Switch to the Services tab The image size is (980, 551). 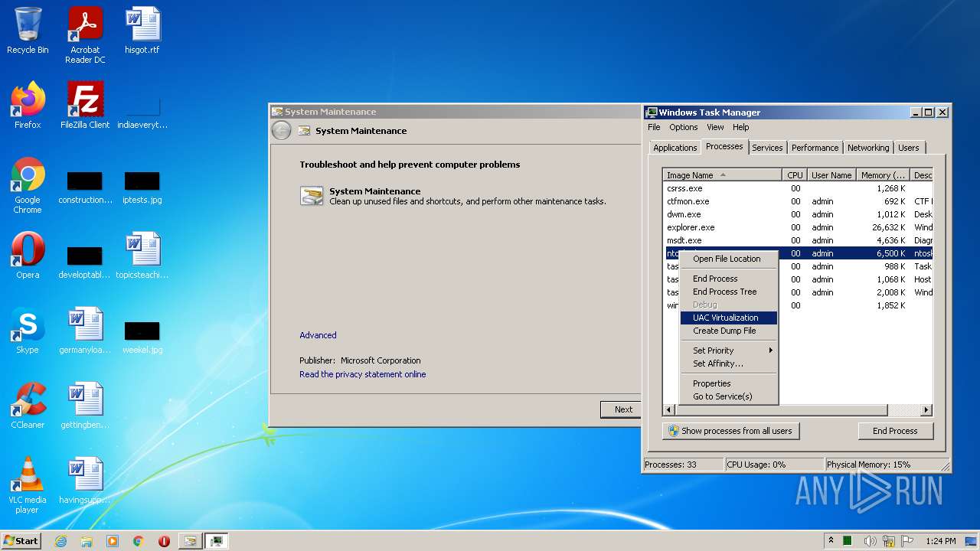[767, 148]
